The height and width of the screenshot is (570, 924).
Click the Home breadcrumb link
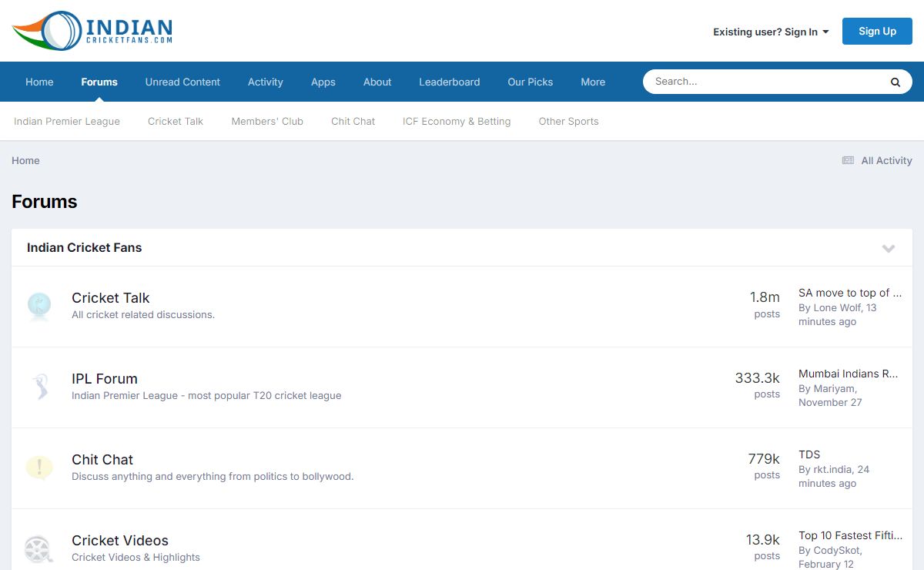tap(25, 160)
